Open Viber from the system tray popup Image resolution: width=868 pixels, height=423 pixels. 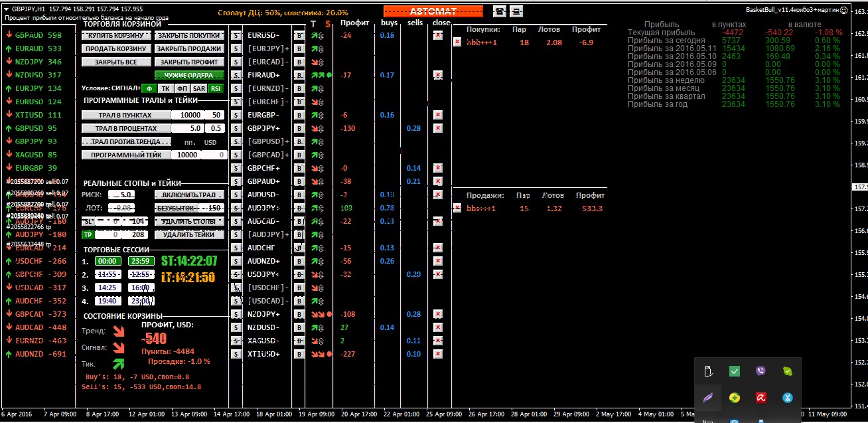(x=760, y=371)
